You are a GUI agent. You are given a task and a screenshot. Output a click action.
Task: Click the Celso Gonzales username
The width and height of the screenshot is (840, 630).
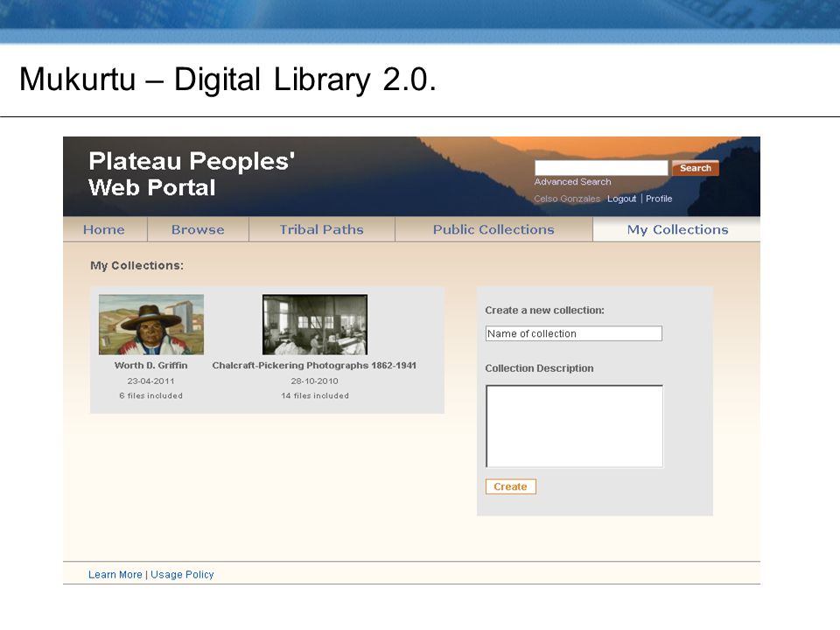pos(567,199)
